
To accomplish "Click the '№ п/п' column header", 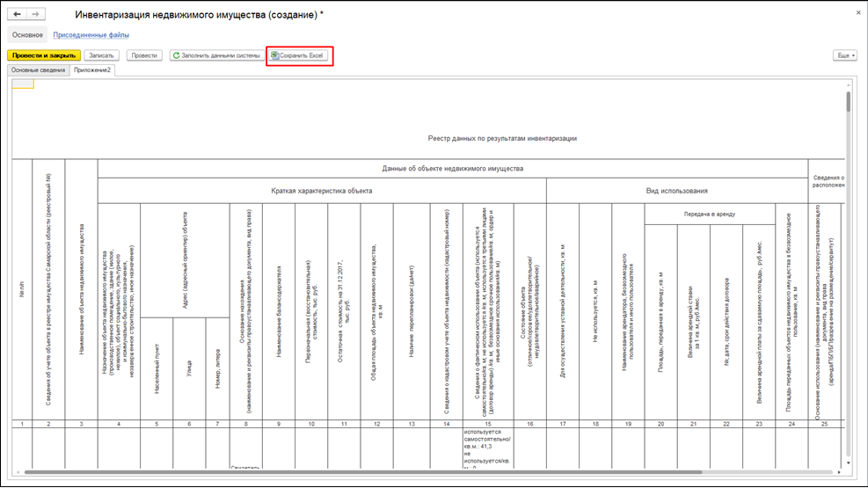I will click(22, 289).
